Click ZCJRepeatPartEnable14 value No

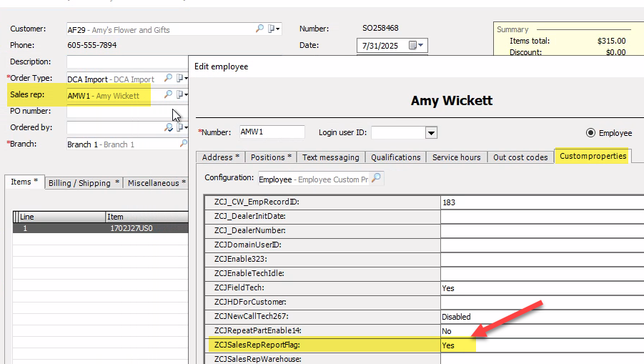tap(542, 331)
